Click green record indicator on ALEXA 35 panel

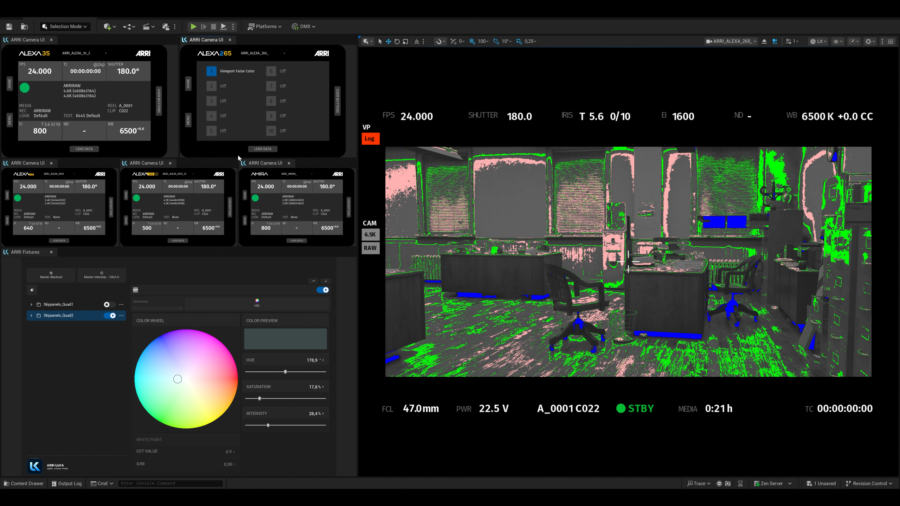point(25,88)
